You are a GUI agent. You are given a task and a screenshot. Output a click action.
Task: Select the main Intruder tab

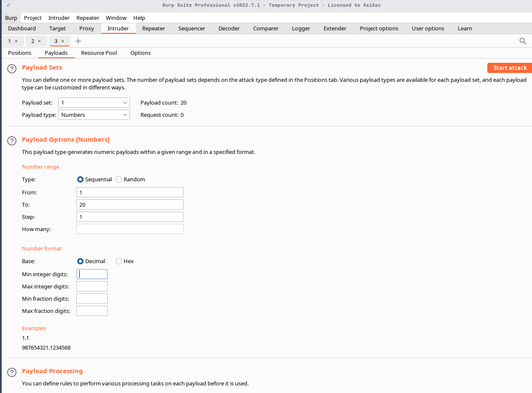click(118, 28)
